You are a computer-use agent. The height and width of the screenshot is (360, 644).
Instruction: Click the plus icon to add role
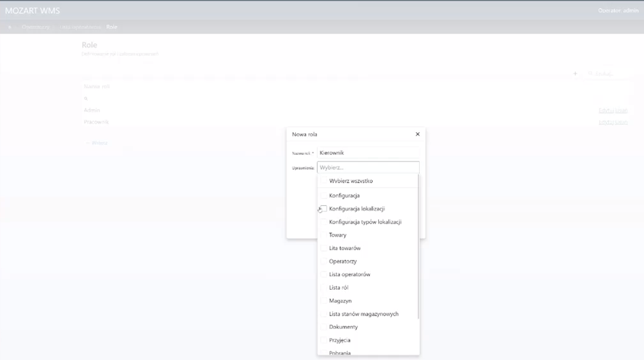click(575, 74)
